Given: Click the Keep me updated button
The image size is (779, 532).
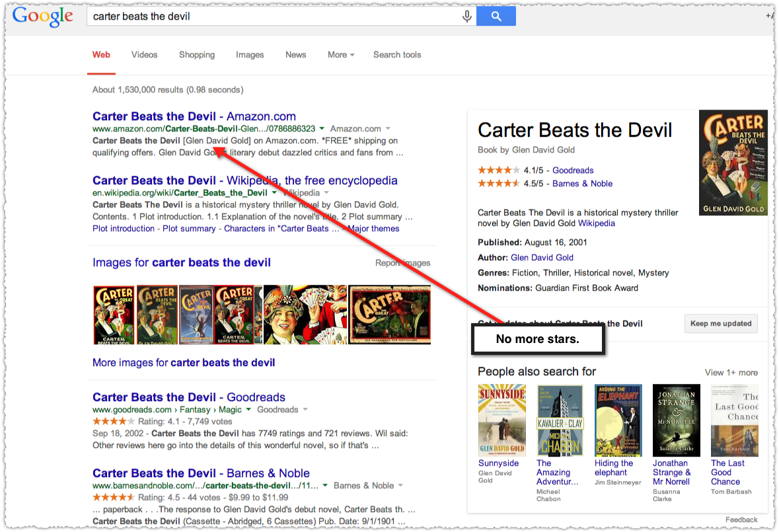Looking at the screenshot, I should 721,323.
